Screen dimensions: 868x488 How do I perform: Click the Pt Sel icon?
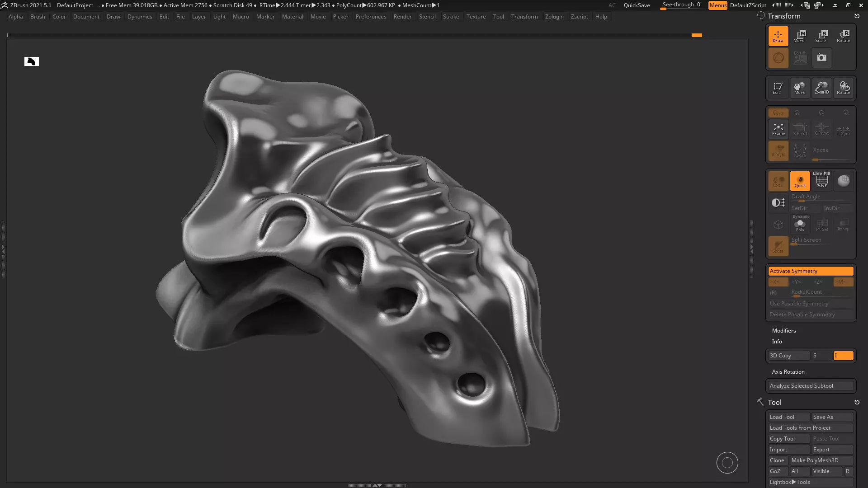(821, 225)
